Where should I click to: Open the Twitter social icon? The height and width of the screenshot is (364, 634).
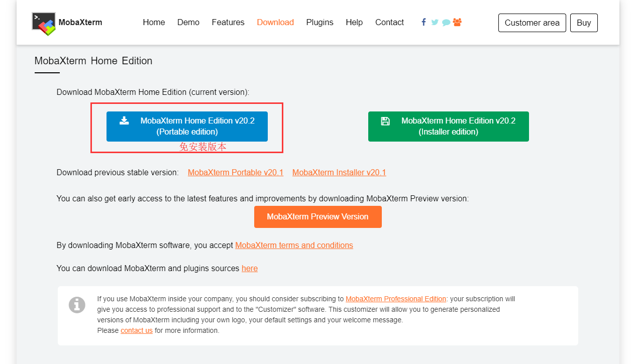435,22
